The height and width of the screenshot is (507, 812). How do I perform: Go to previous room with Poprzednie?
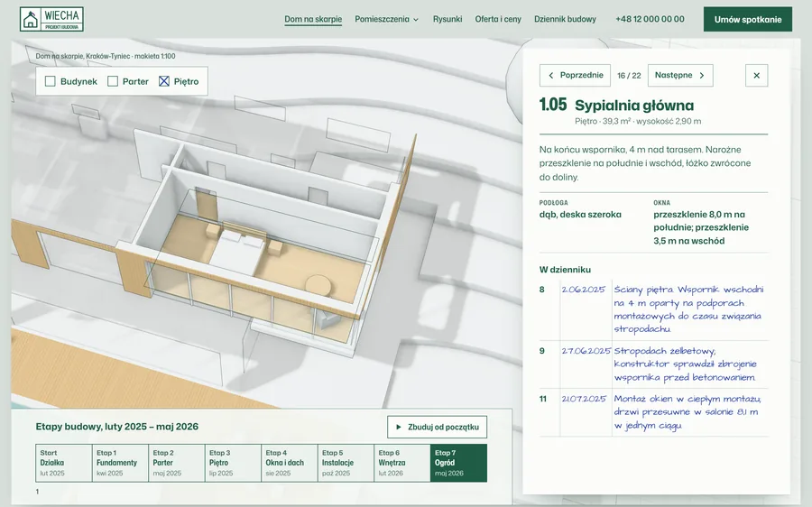[575, 76]
